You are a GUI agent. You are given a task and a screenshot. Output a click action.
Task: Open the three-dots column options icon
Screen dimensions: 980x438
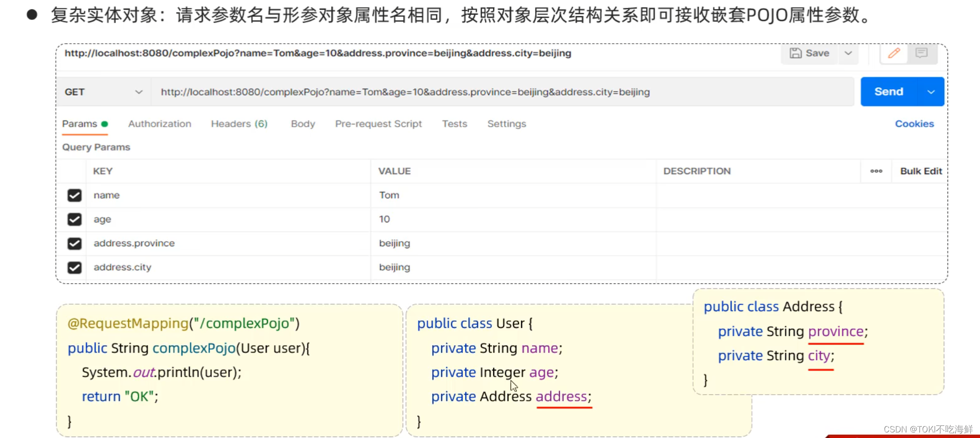pos(876,171)
